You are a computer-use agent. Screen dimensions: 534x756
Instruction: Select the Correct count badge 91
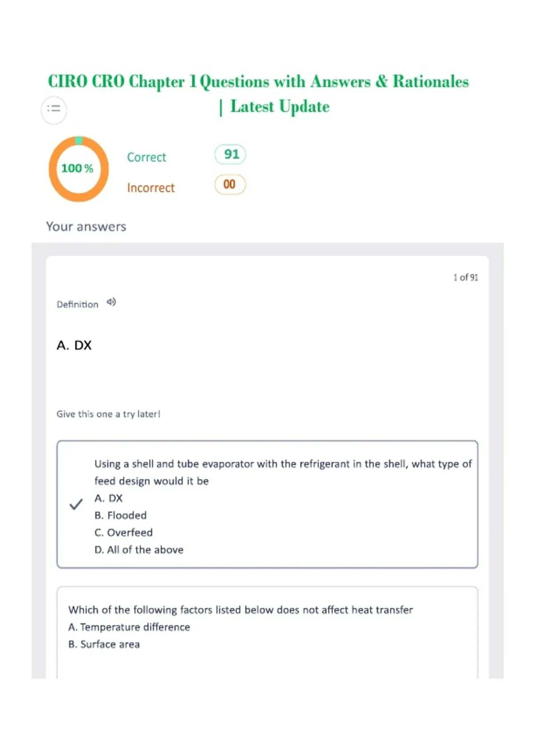click(x=230, y=154)
